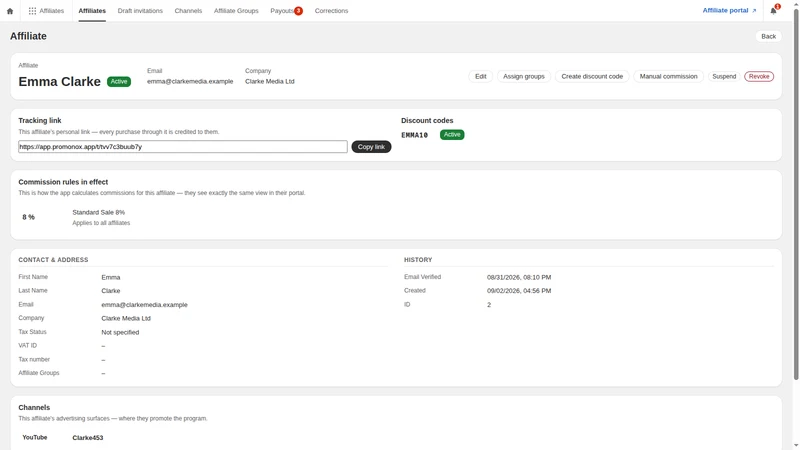Click the page vertical scrollbar
This screenshot has height=450, width=800.
click(x=796, y=194)
